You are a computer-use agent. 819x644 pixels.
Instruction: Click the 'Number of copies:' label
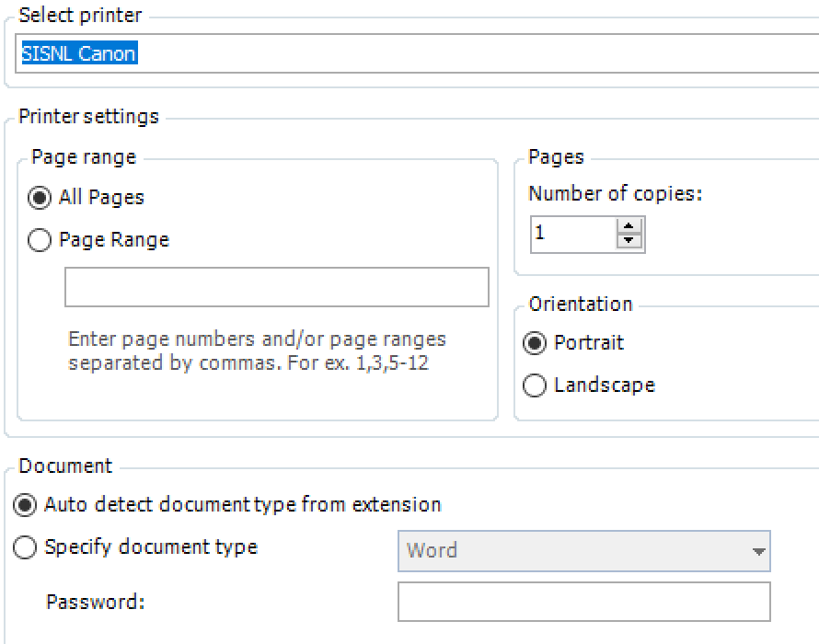pos(615,194)
